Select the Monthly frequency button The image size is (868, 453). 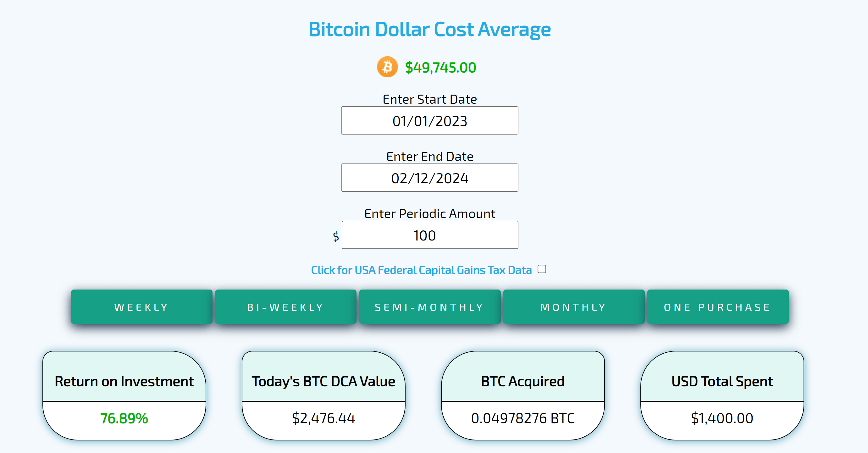573,307
